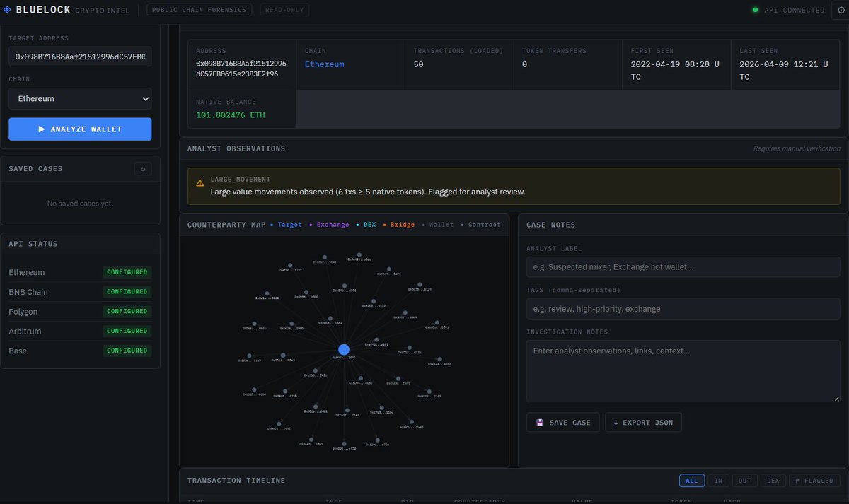Show ALL transactions in timeline filter
This screenshot has width=849, height=504.
[x=692, y=481]
